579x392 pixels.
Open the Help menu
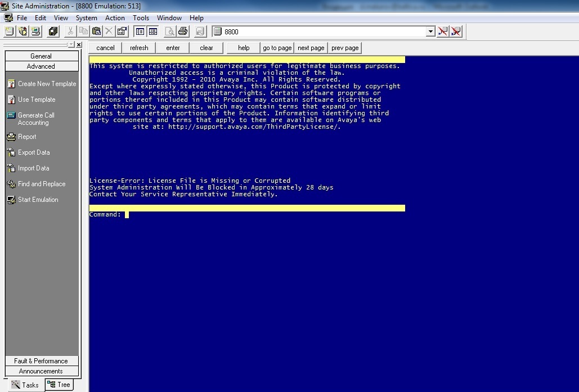196,18
